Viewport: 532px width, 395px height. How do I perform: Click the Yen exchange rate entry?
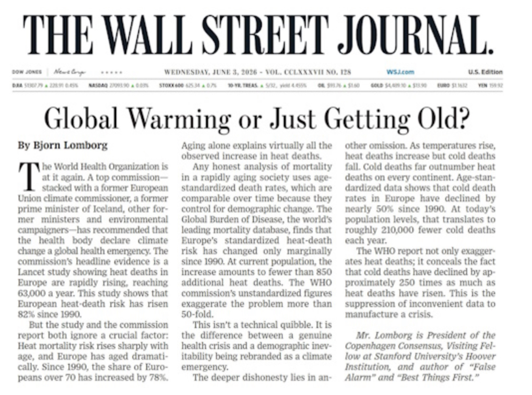point(490,86)
